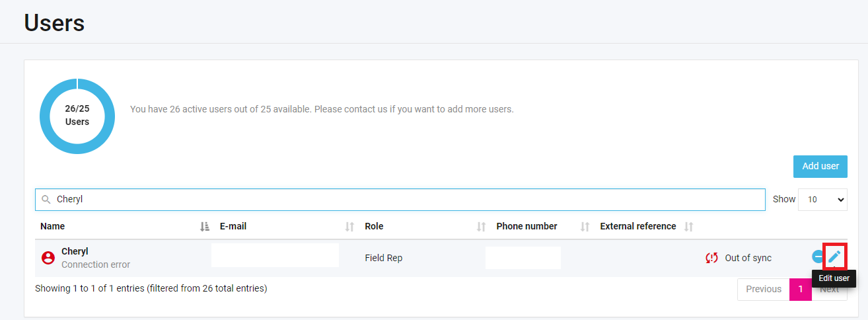Screen dimensions: 868x320
Task: Sort by External reference column arrows
Action: [x=688, y=226]
